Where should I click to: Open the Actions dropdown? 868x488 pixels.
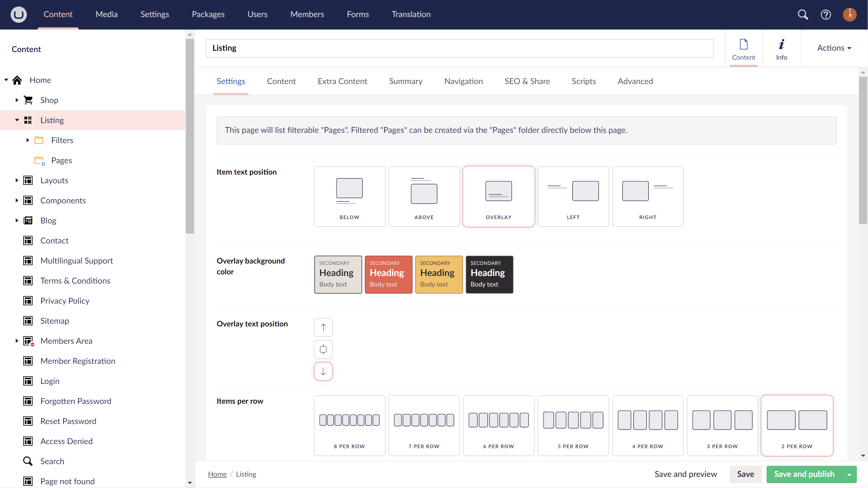(834, 48)
